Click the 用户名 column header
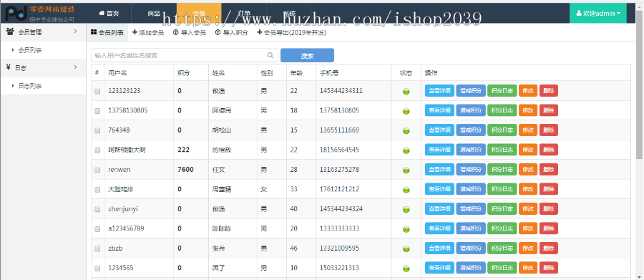The image size is (644, 280). [x=117, y=73]
